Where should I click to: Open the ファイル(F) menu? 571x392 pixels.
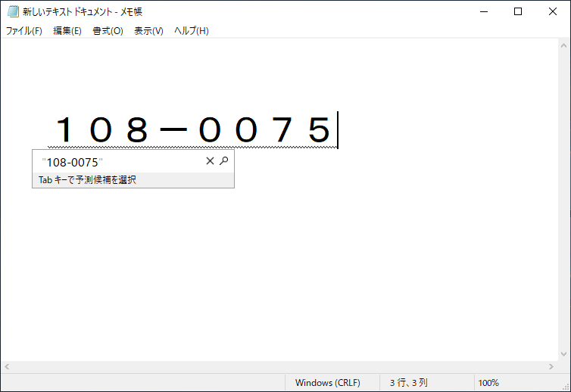[24, 31]
